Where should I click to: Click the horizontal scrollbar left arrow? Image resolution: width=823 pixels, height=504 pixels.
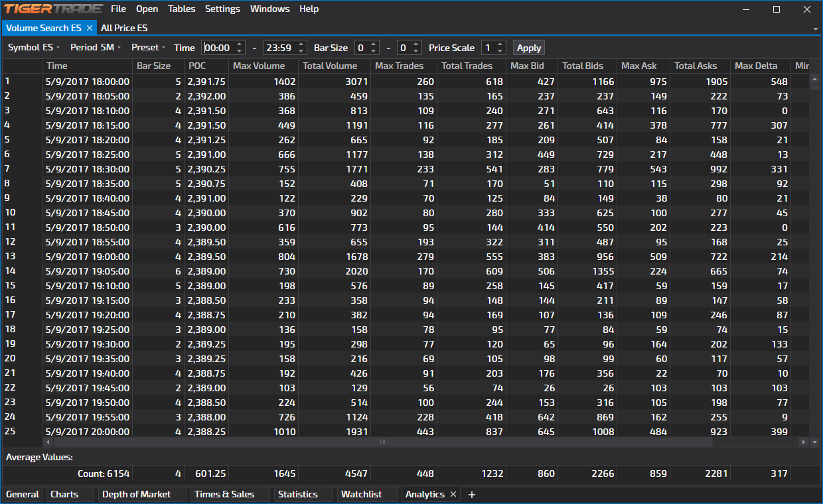[x=46, y=442]
